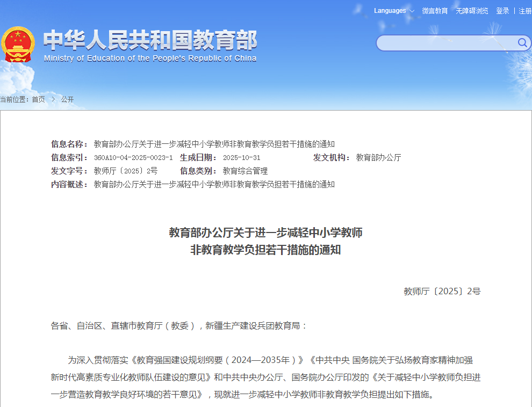Click 教育部办公厅 beside the 发文机构 label
This screenshot has width=532, height=407.
coord(378,158)
